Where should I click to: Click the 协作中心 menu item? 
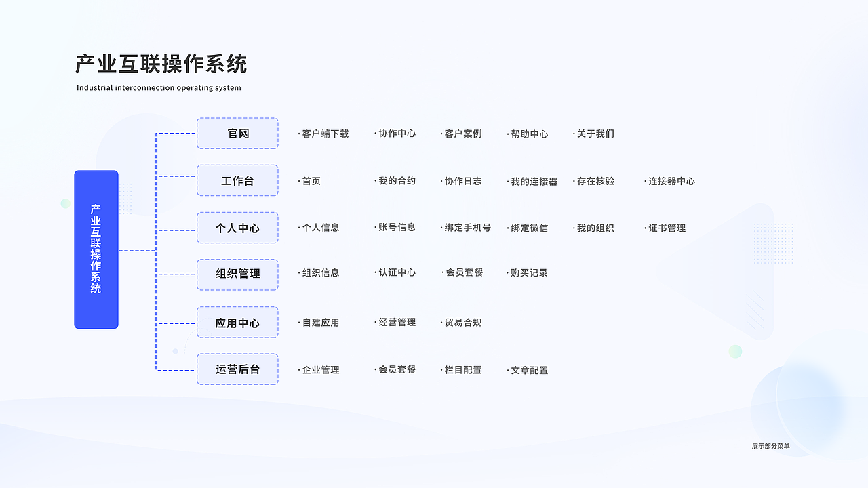397,134
